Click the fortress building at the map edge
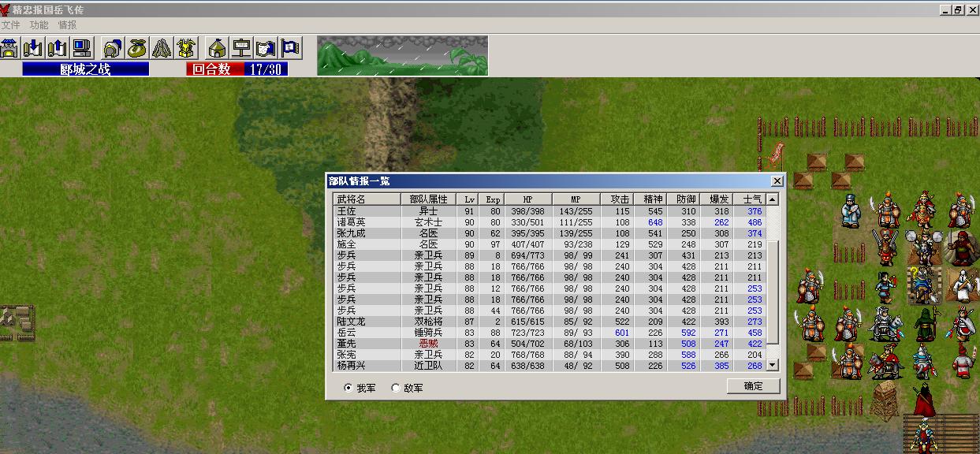This screenshot has width=980, height=454. [x=17, y=322]
